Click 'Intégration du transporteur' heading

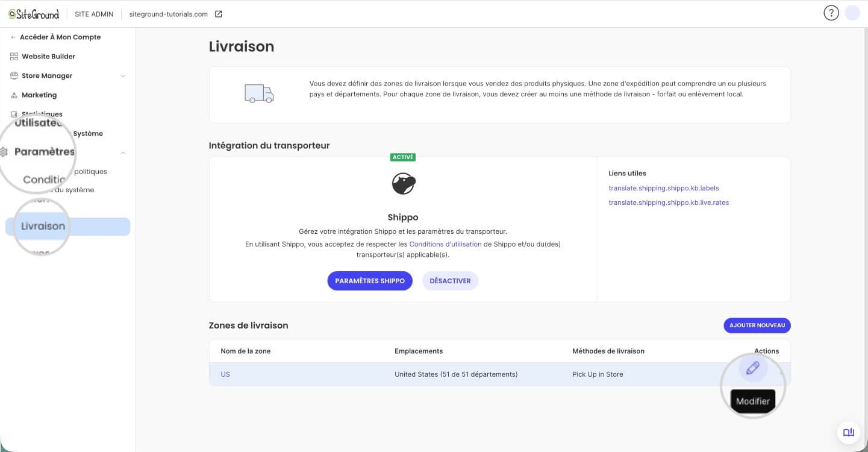269,146
